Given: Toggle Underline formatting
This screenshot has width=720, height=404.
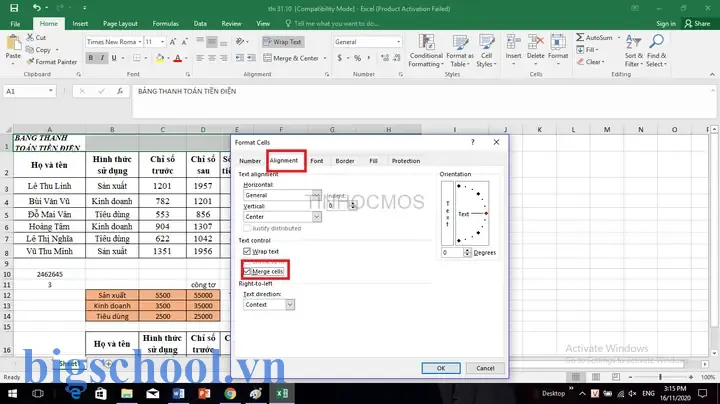Looking at the screenshot, I should tap(114, 58).
